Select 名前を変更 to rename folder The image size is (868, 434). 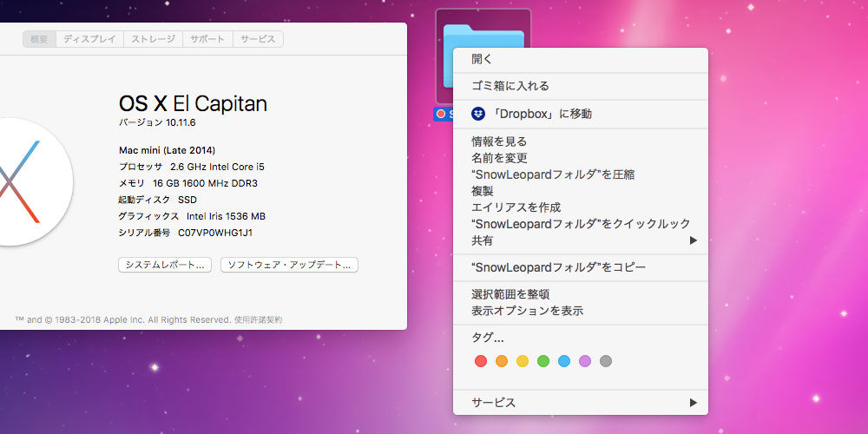[x=580, y=158]
